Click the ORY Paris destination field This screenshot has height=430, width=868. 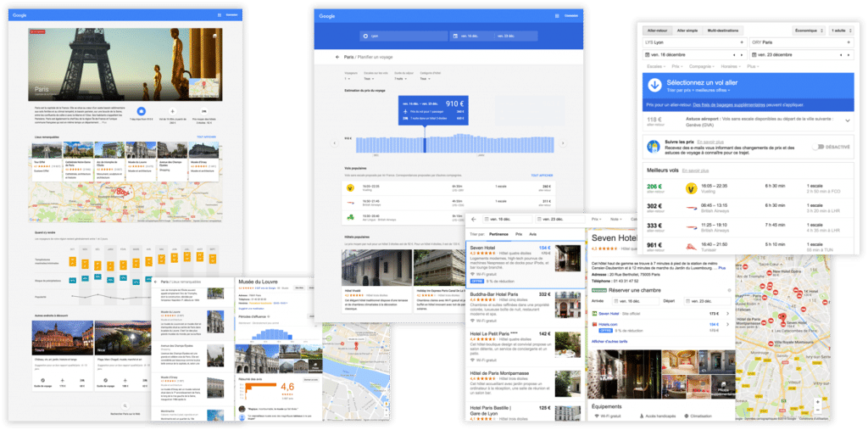[802, 42]
